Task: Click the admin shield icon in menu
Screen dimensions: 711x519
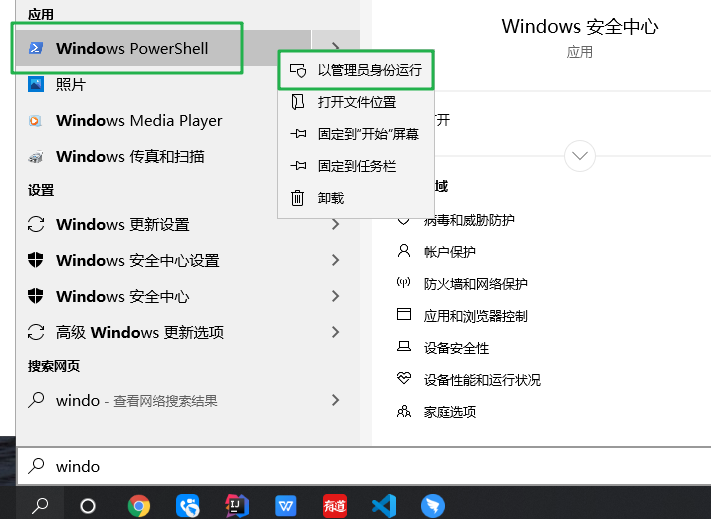Action: [x=298, y=70]
